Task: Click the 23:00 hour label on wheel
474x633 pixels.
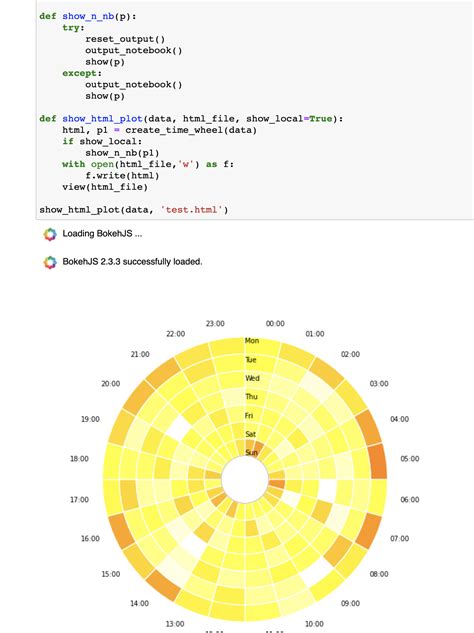Action: [x=215, y=323]
